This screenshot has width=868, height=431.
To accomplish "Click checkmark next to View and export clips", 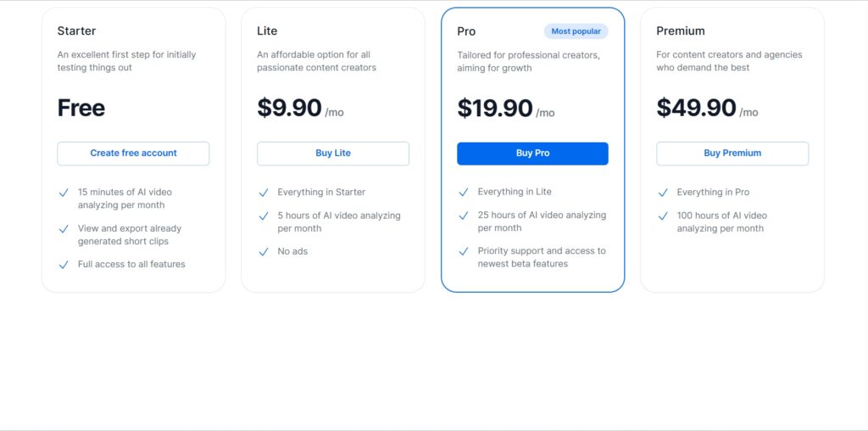I will pyautogui.click(x=64, y=229).
